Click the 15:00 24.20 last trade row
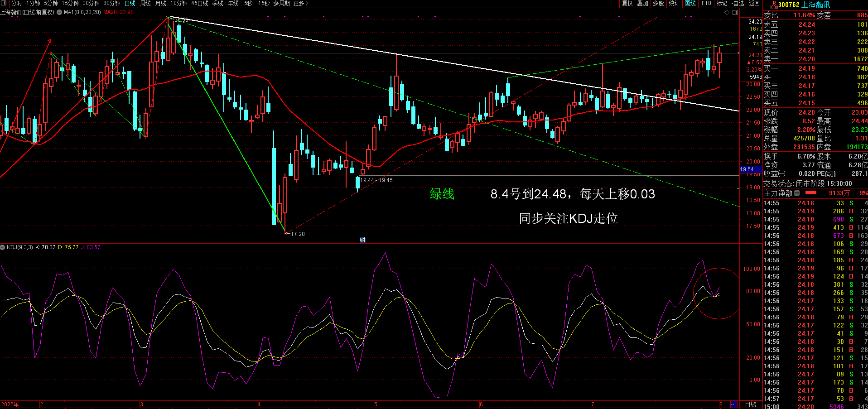The image size is (868, 409). coord(815,407)
